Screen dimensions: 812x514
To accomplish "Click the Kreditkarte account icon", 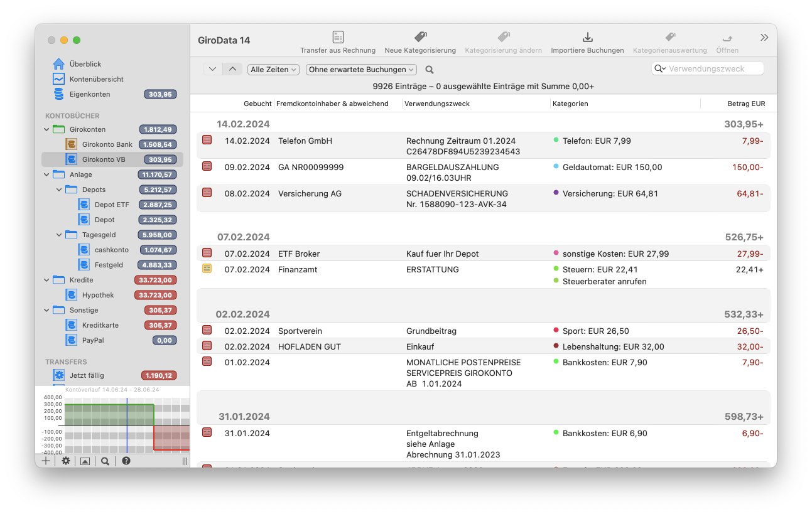I will [x=72, y=325].
